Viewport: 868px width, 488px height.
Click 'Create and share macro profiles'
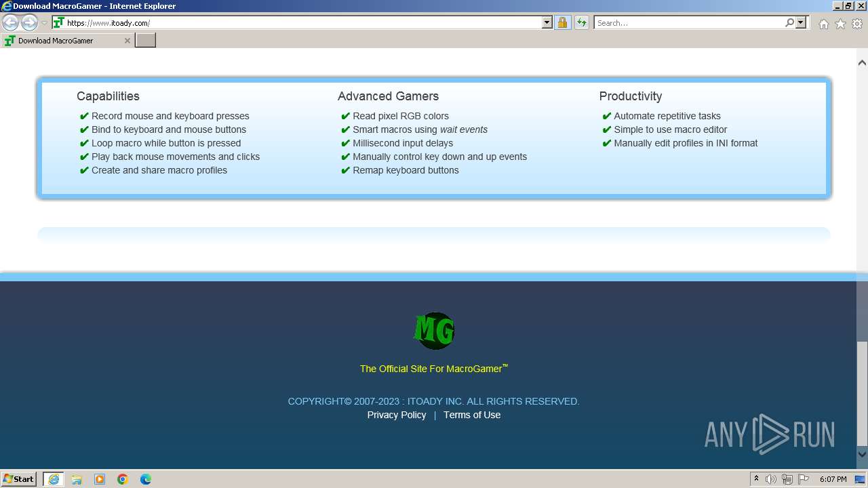(x=159, y=170)
